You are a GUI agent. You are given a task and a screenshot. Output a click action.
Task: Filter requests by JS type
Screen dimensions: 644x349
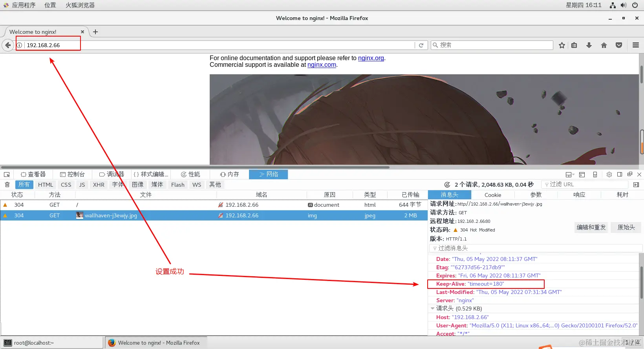82,185
